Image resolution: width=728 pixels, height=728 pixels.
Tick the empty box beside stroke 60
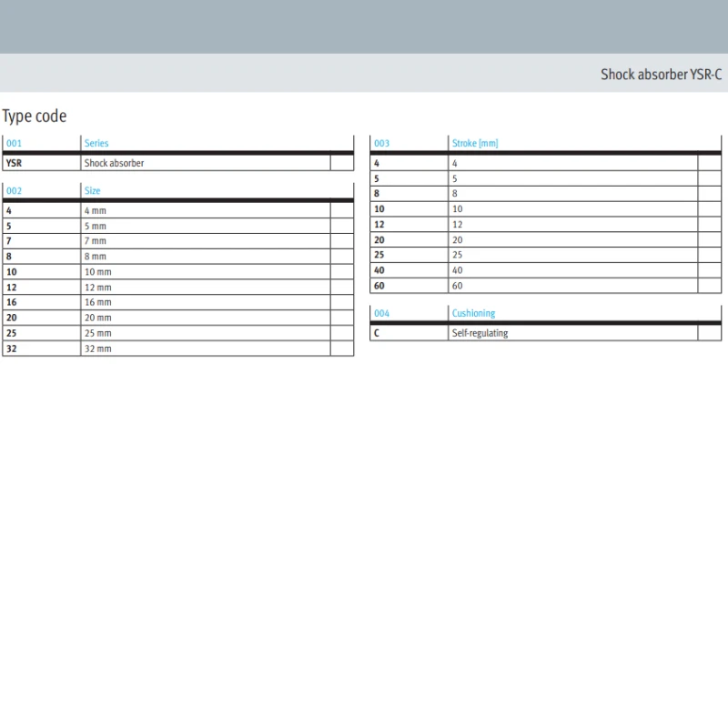pyautogui.click(x=710, y=286)
